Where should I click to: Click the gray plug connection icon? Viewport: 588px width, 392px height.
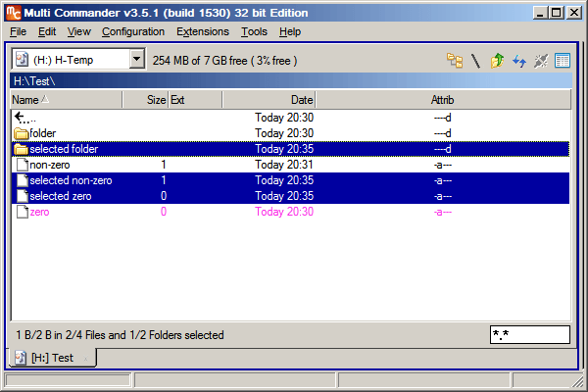click(540, 61)
